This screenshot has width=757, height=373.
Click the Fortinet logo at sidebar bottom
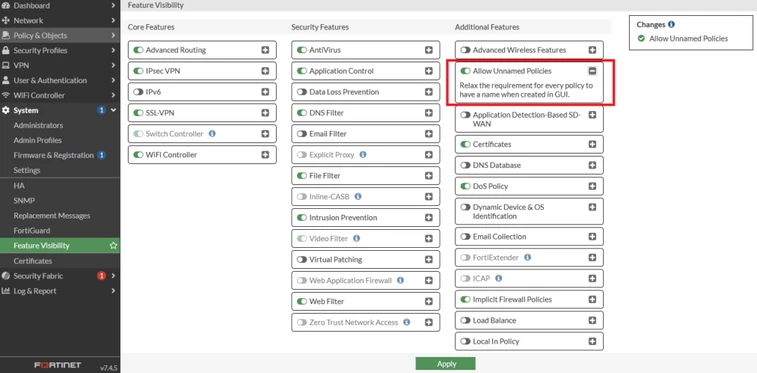point(58,365)
